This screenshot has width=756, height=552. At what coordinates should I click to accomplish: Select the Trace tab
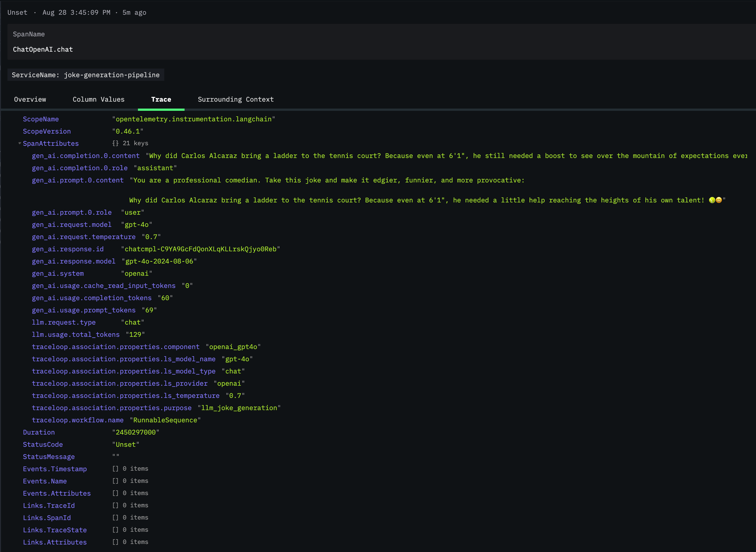coord(161,100)
